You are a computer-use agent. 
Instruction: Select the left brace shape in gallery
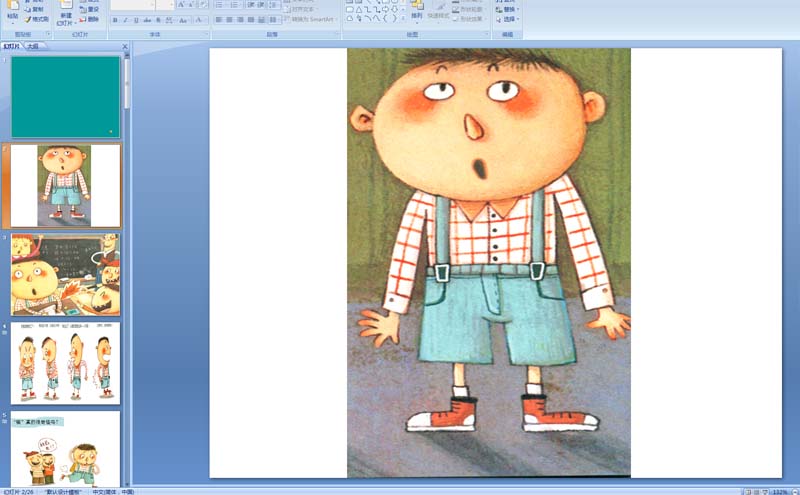(385, 18)
